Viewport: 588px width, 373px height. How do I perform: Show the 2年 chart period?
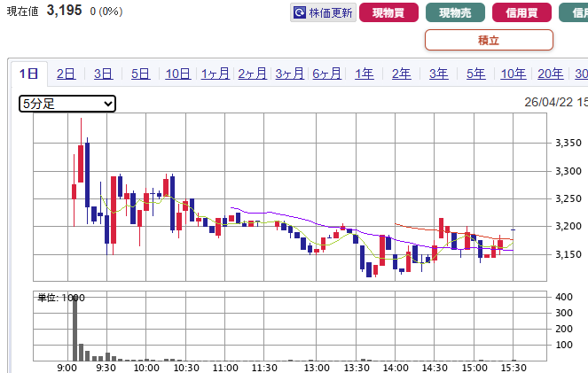401,74
